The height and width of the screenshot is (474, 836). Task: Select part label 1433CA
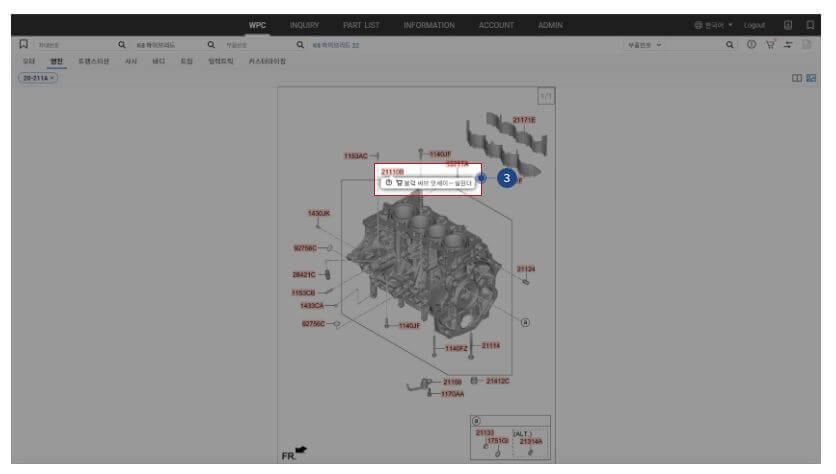point(312,306)
